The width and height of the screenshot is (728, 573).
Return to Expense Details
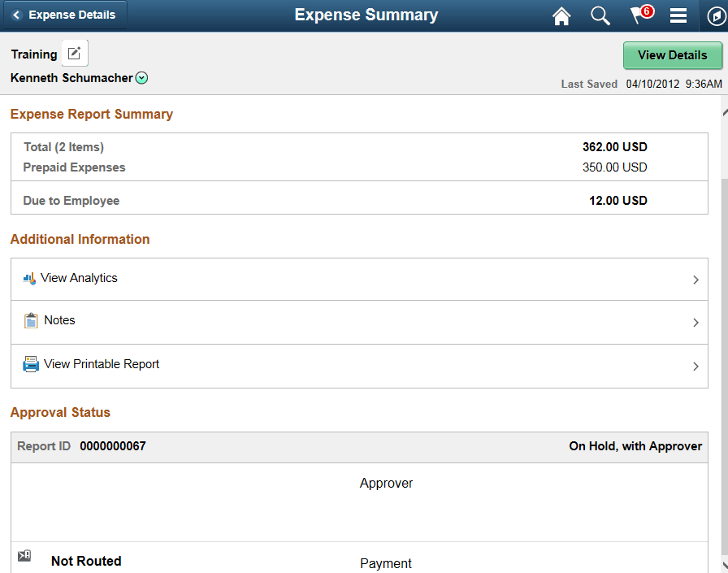pos(65,15)
